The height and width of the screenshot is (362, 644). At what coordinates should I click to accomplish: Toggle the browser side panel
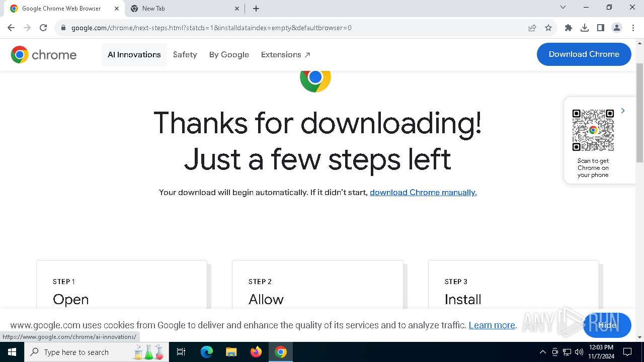tap(601, 28)
